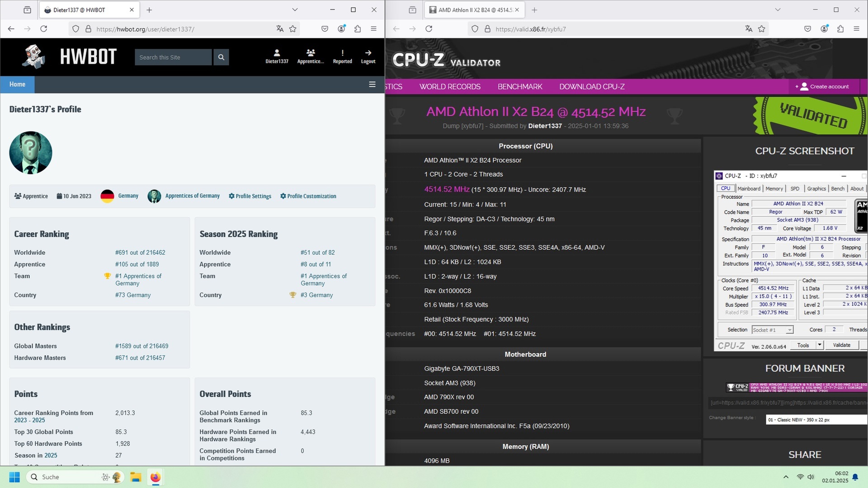Open the notification bell in taskbar
868x488 pixels.
(x=855, y=477)
